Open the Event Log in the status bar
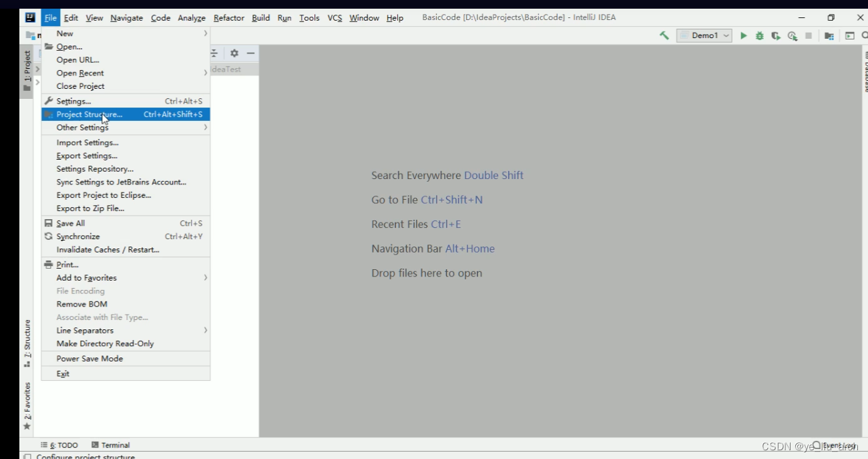The height and width of the screenshot is (459, 868). pyautogui.click(x=835, y=445)
